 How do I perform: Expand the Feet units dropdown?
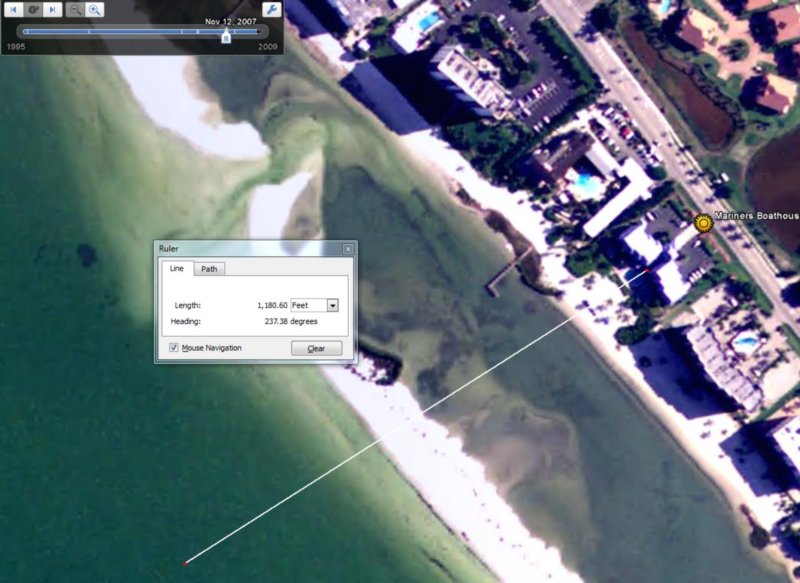point(333,305)
